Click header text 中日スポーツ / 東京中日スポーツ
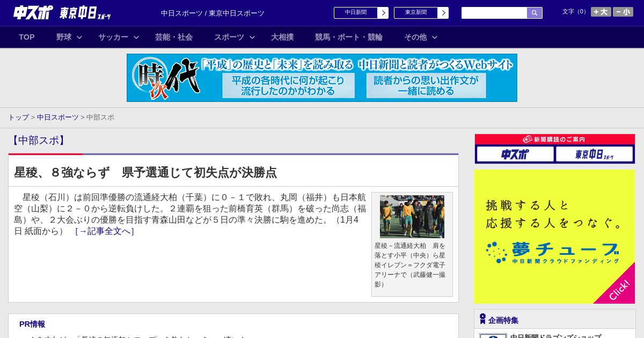This screenshot has height=338, width=644. click(213, 13)
